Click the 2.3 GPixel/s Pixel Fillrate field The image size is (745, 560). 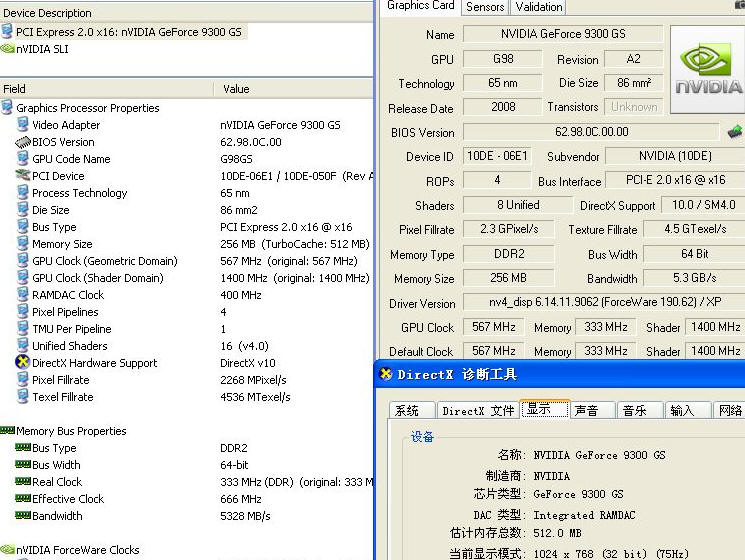tap(509, 229)
